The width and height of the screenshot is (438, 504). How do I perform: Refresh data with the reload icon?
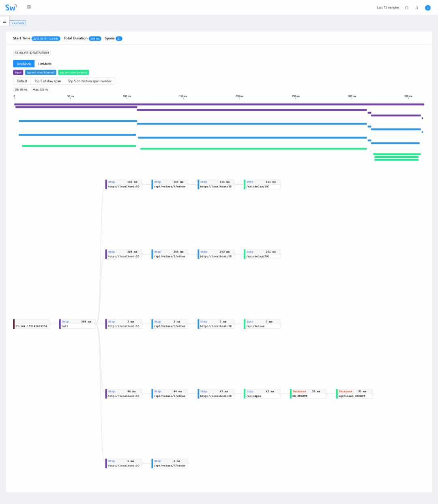pos(407,8)
